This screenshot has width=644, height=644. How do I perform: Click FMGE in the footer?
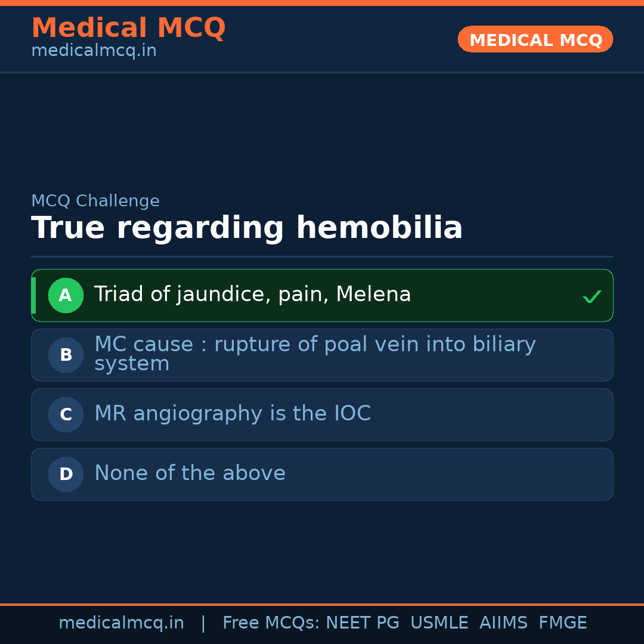(562, 623)
